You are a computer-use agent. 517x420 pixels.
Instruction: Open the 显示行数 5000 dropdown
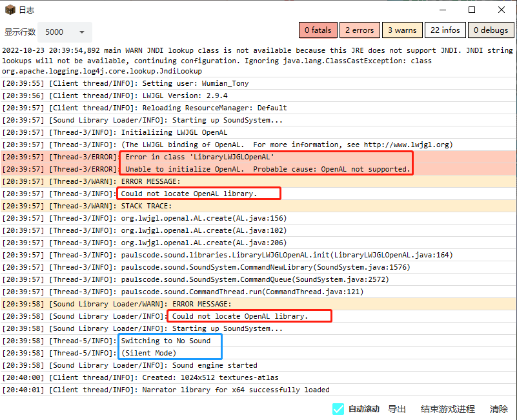point(65,32)
